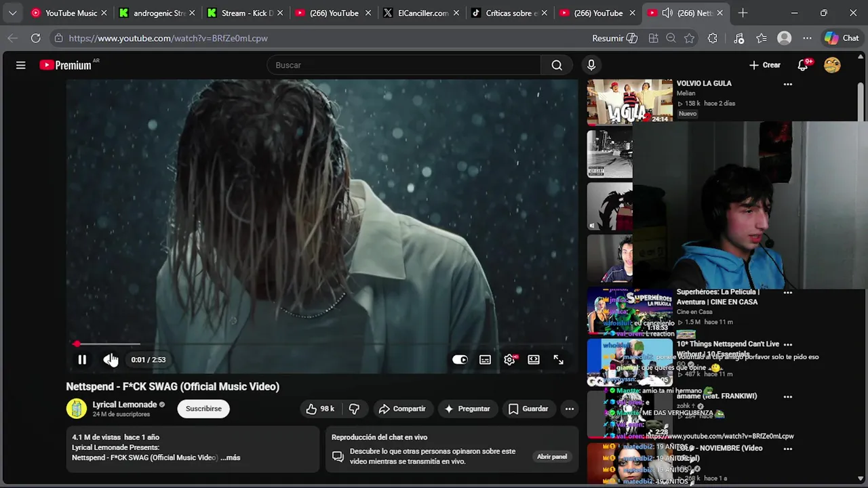868x488 pixels.
Task: Toggle the autoplay switch in player
Action: pos(460,360)
